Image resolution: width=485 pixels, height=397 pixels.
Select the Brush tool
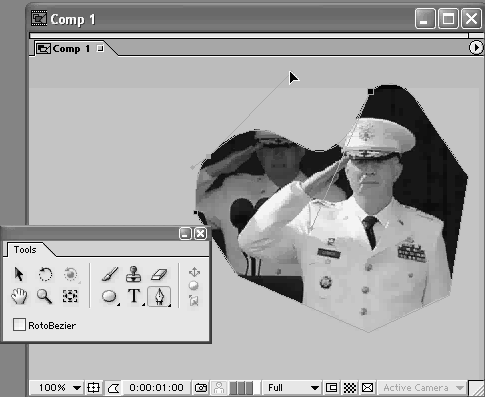click(110, 274)
